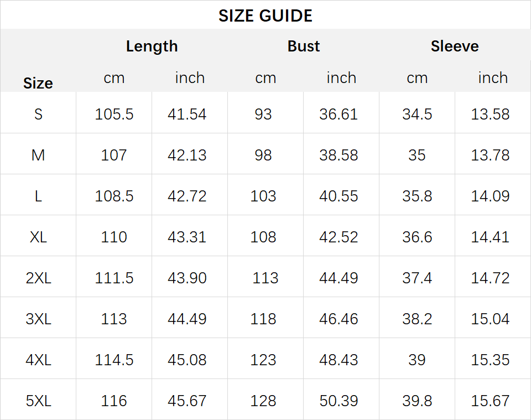
Task: Click the SIZE GUIDE title
Action: pos(265,15)
